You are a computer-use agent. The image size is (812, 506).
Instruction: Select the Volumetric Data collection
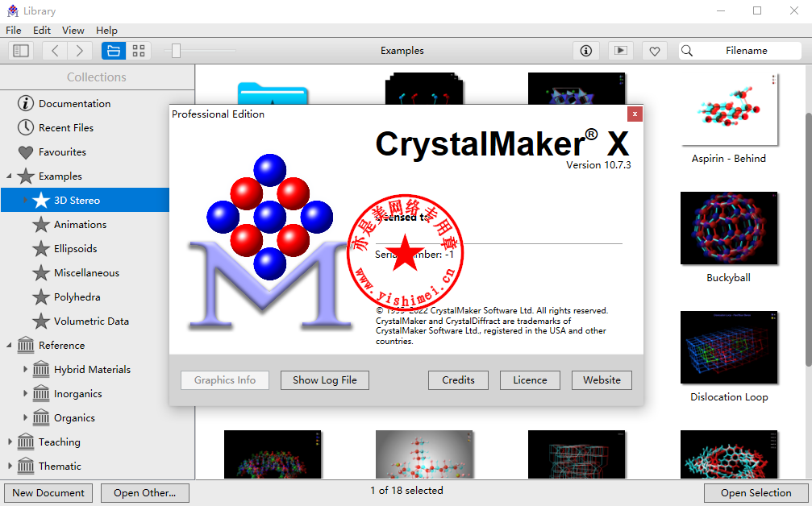point(91,321)
